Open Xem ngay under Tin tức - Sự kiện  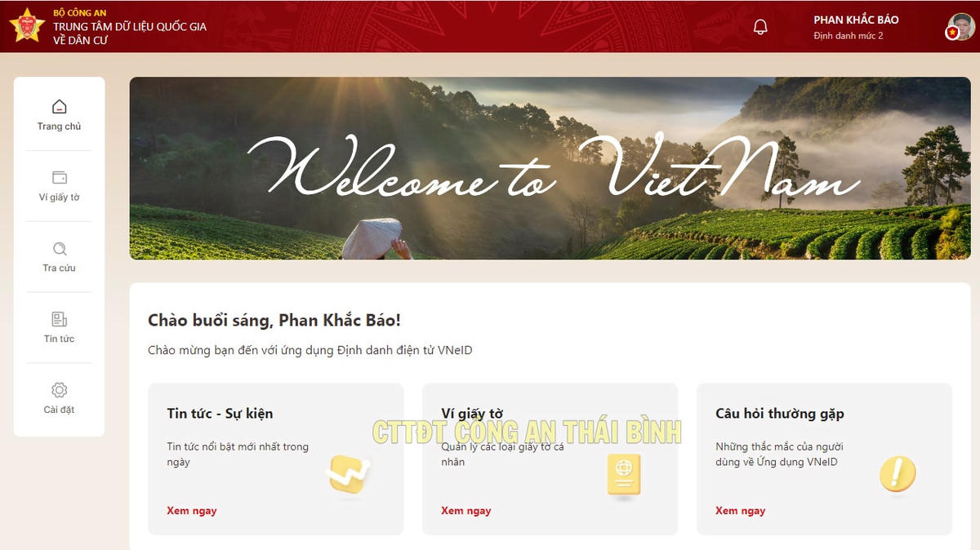[192, 511]
